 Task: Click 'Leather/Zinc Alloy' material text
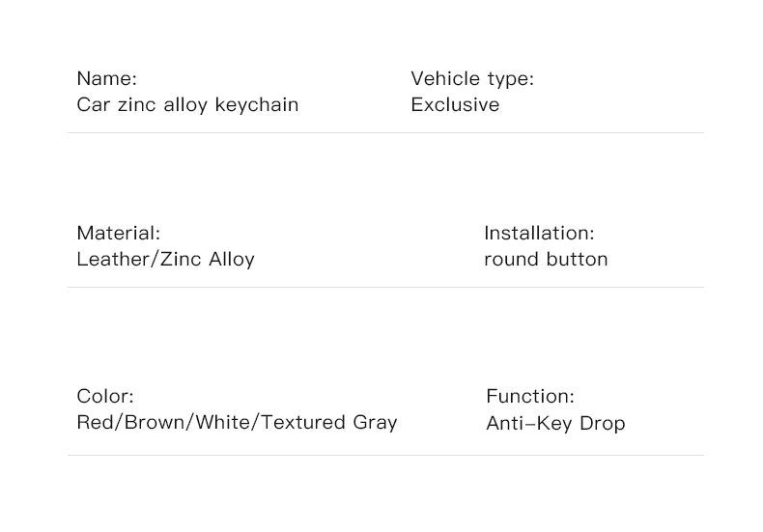tap(165, 260)
